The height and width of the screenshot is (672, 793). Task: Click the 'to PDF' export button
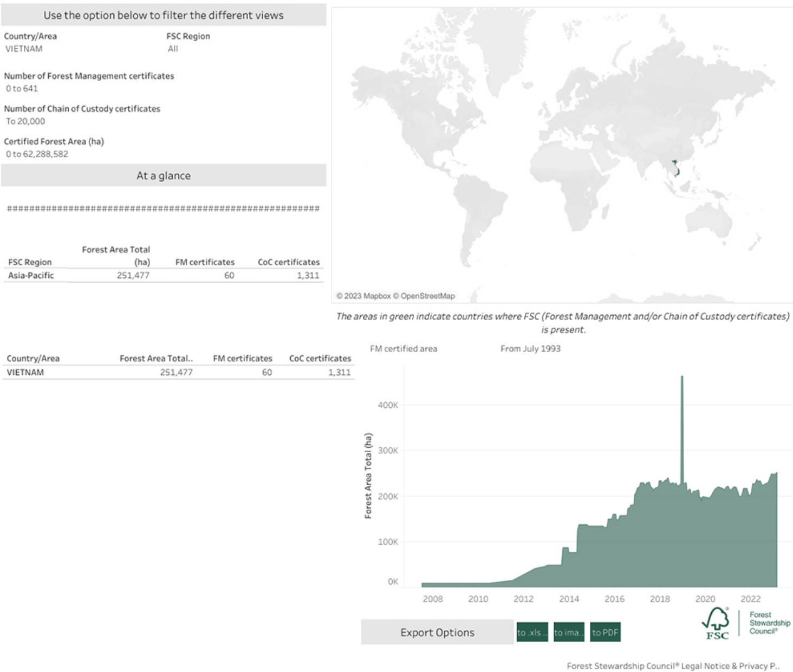click(605, 632)
